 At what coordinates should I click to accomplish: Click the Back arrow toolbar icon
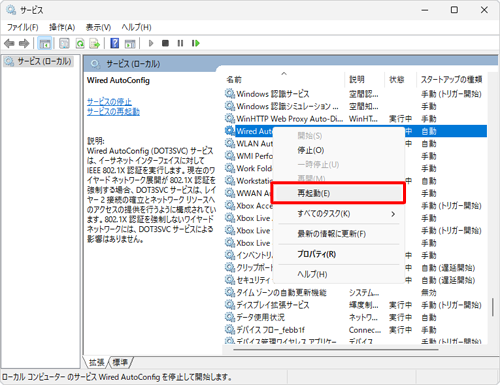[9, 43]
